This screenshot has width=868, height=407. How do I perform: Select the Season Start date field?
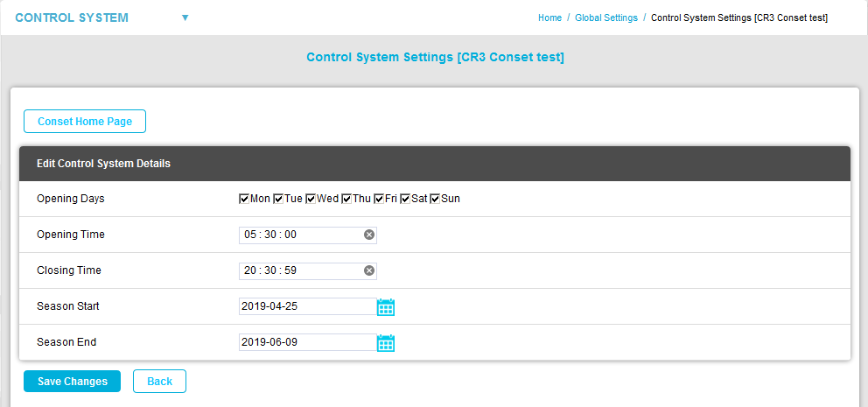306,306
